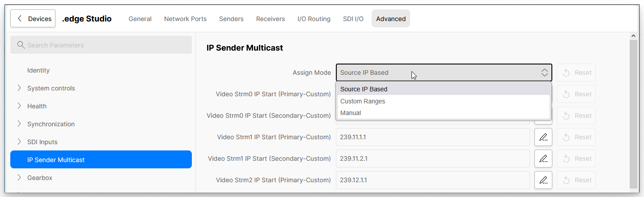Expand the System controls tree item
644x197 pixels.
click(19, 88)
